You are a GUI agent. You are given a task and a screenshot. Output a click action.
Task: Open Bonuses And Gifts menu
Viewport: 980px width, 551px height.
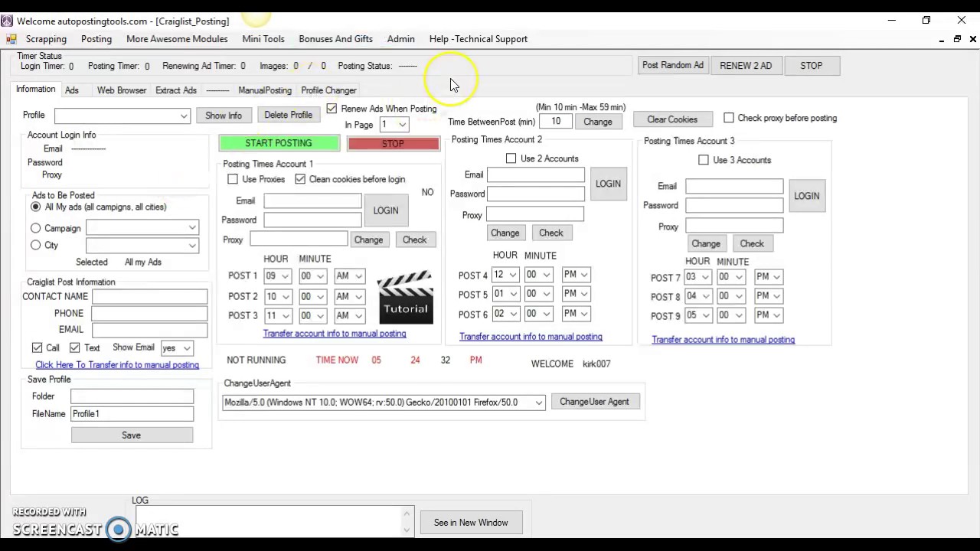(x=335, y=39)
